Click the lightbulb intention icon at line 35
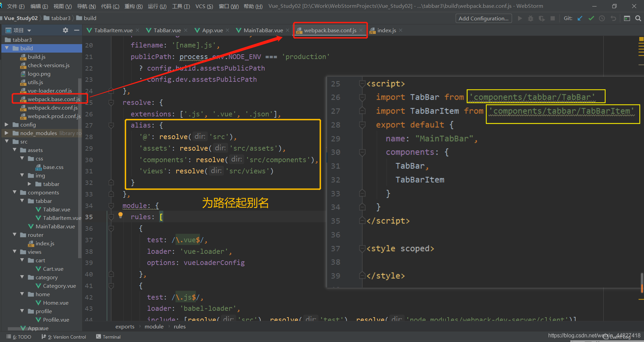 tap(120, 215)
